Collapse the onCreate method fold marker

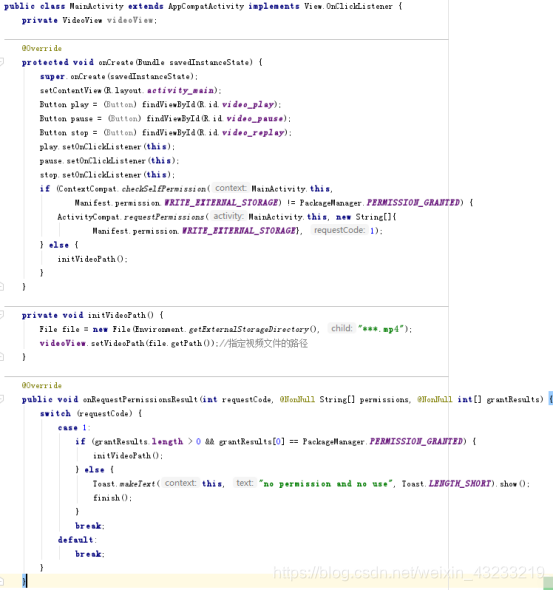(x=2, y=62)
